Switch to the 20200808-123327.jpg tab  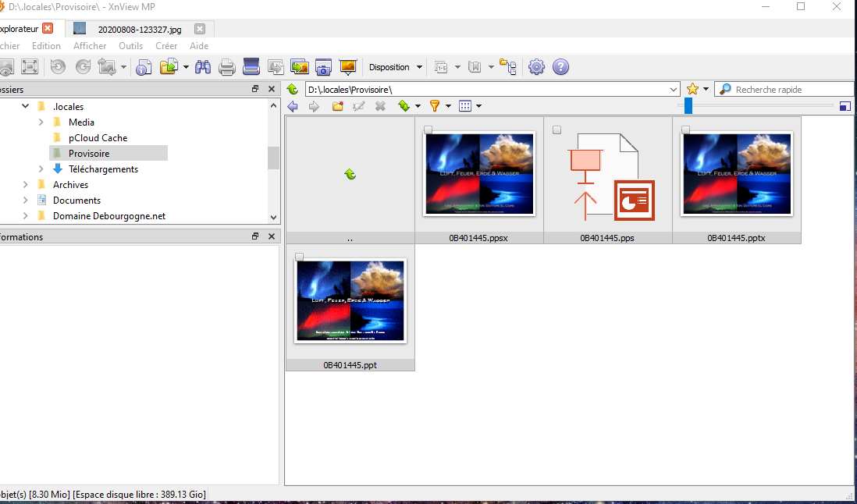[140, 29]
